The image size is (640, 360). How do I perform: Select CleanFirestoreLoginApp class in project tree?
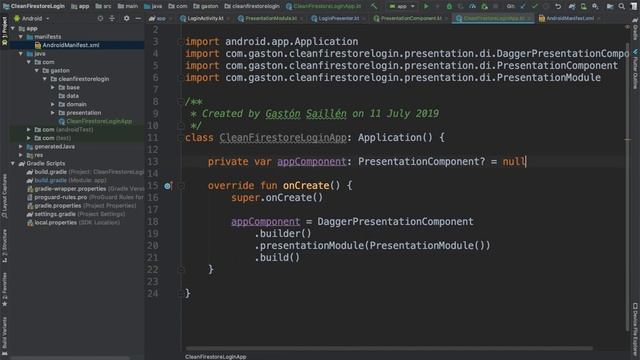(x=96, y=121)
